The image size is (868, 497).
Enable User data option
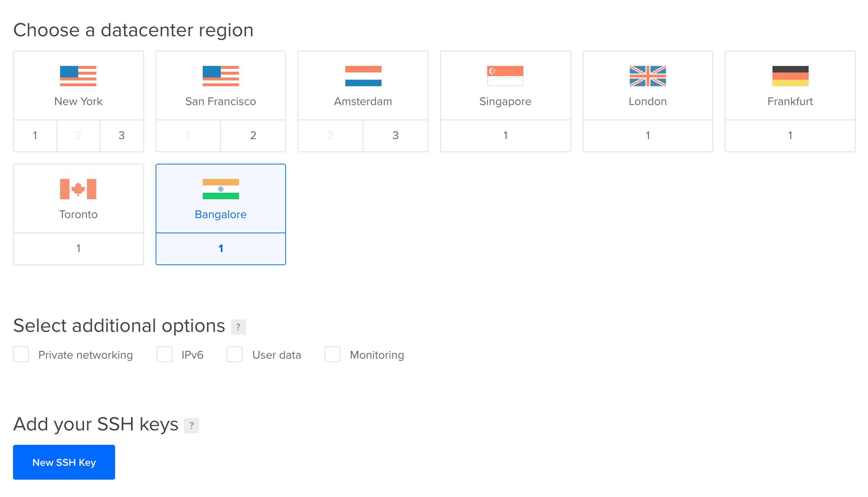click(235, 354)
